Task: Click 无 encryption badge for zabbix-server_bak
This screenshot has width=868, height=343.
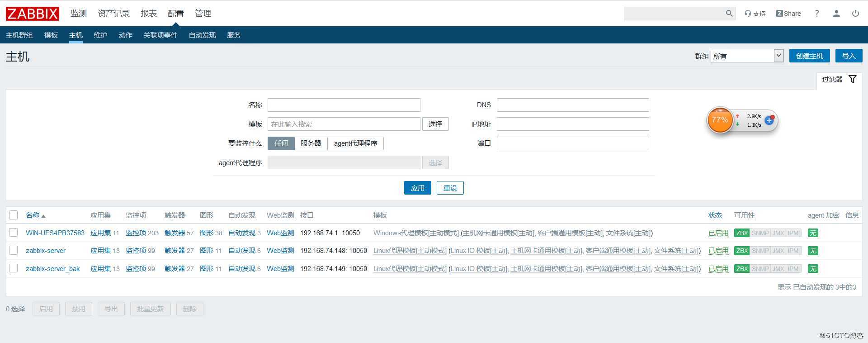Action: 813,269
